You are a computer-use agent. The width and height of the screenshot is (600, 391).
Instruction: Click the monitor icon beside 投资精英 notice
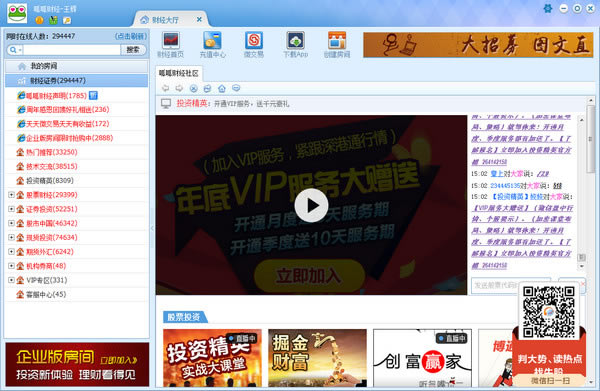166,103
